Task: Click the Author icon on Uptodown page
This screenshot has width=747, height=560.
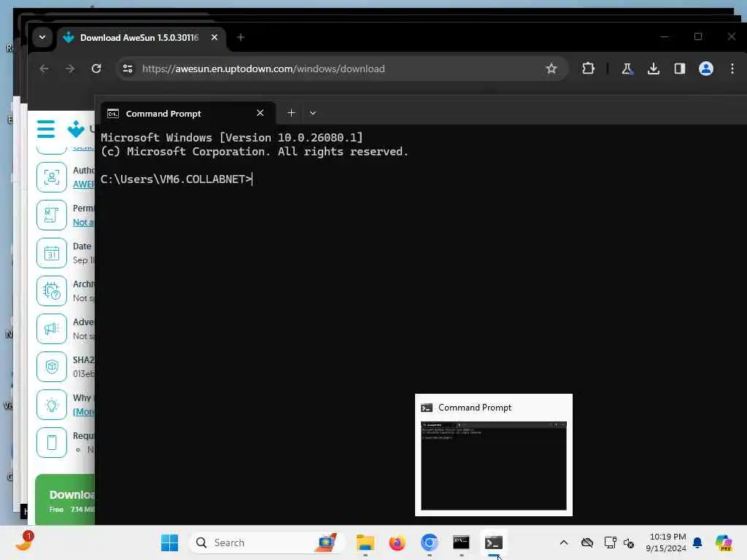Action: pyautogui.click(x=52, y=177)
